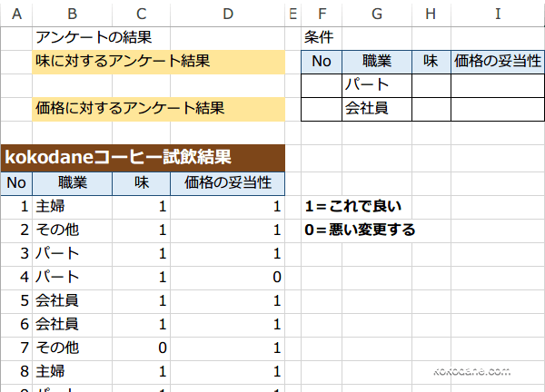This screenshot has width=545, height=392.
Task: Select the column G header
Action: tap(377, 13)
